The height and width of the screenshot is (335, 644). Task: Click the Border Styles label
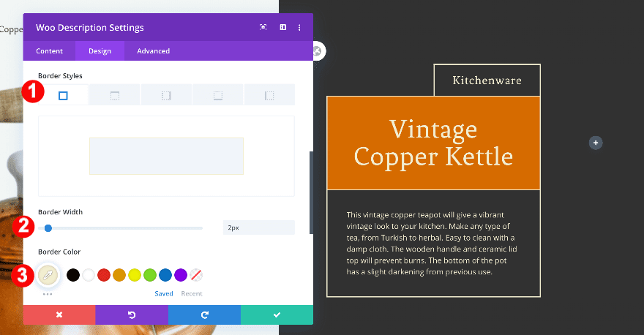(x=60, y=75)
